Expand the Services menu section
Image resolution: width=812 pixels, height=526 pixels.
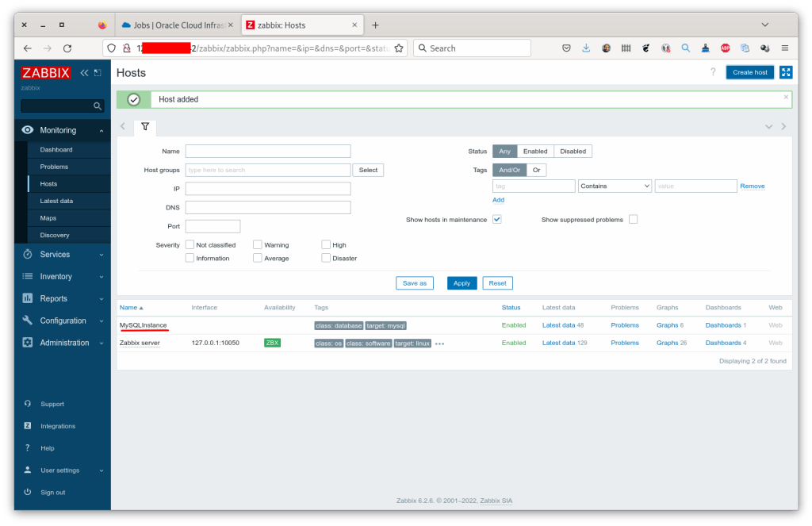(63, 255)
